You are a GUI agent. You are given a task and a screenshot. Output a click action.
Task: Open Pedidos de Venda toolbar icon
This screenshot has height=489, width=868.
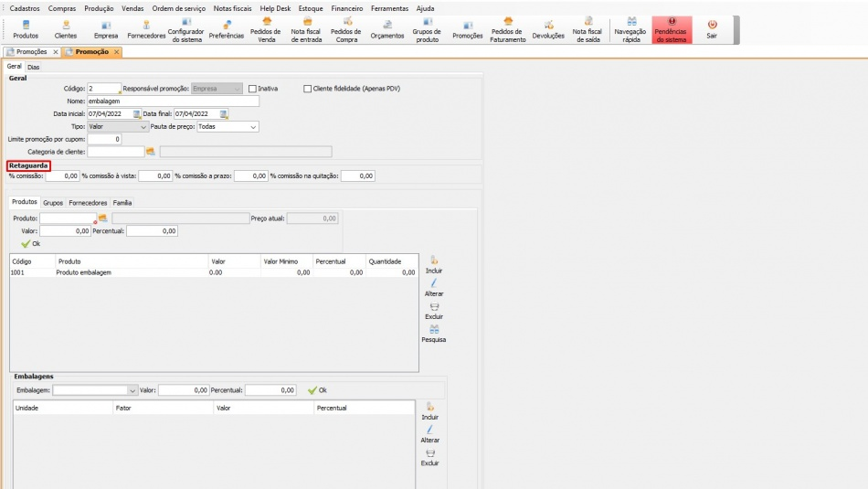pyautogui.click(x=266, y=29)
